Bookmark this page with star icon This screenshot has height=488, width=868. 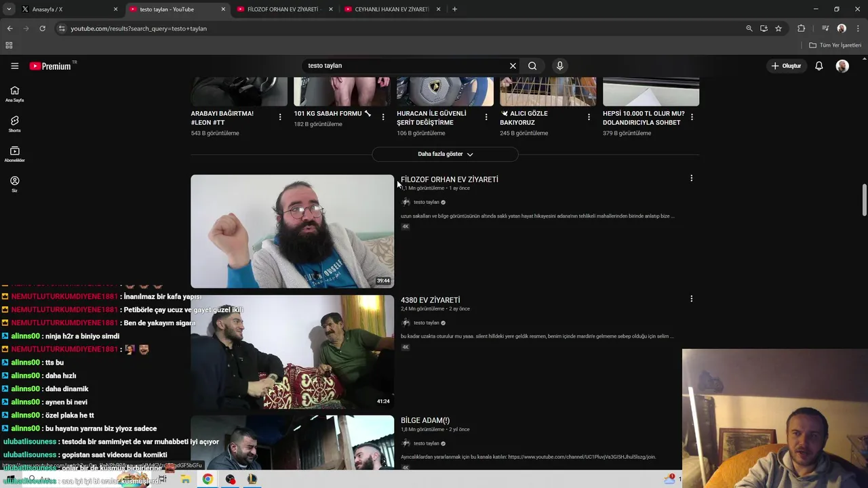tap(778, 28)
